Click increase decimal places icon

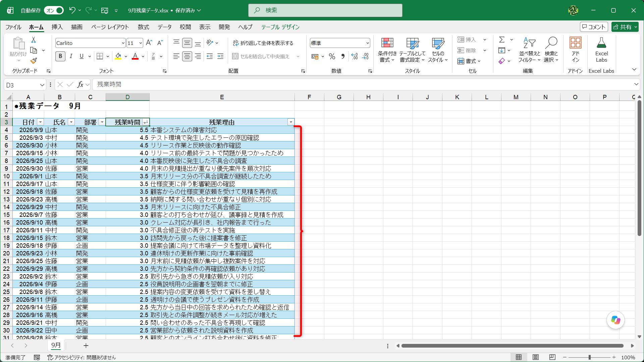click(355, 56)
